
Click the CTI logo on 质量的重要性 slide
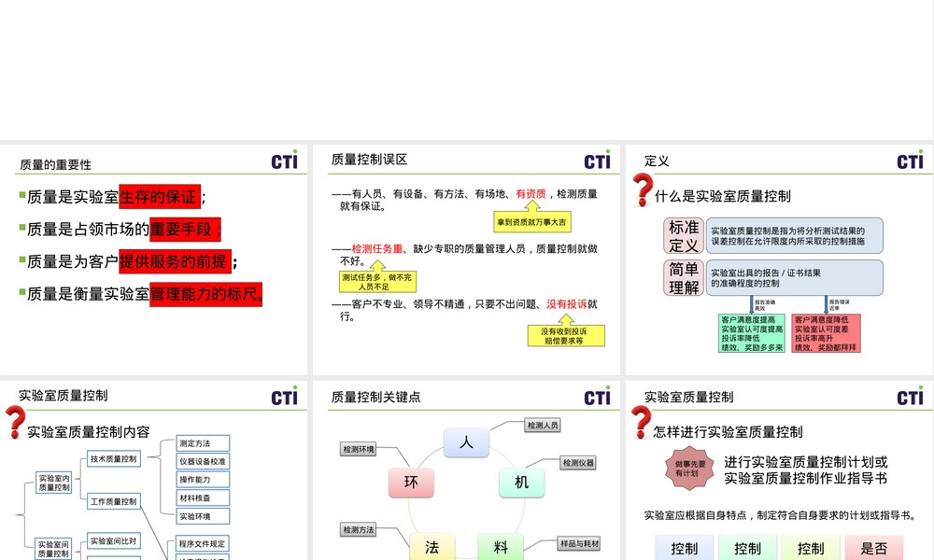(x=284, y=161)
